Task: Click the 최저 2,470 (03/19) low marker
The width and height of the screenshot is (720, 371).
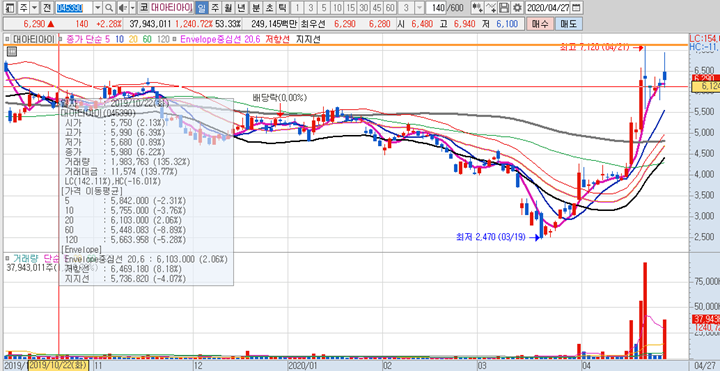Action: [x=491, y=237]
